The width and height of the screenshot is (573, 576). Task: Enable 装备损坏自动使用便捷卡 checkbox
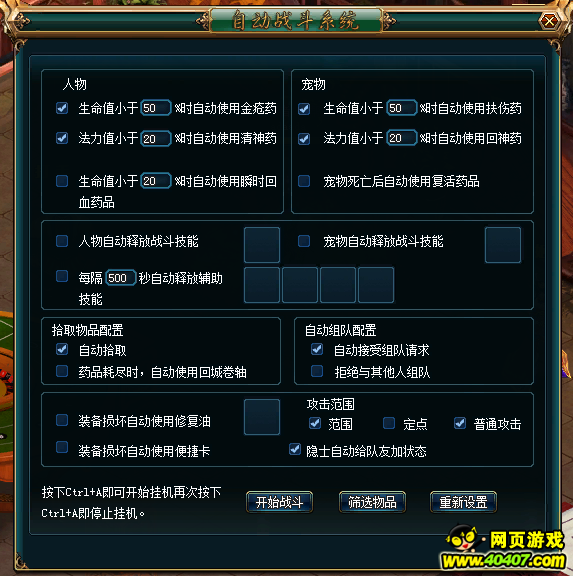pos(62,447)
